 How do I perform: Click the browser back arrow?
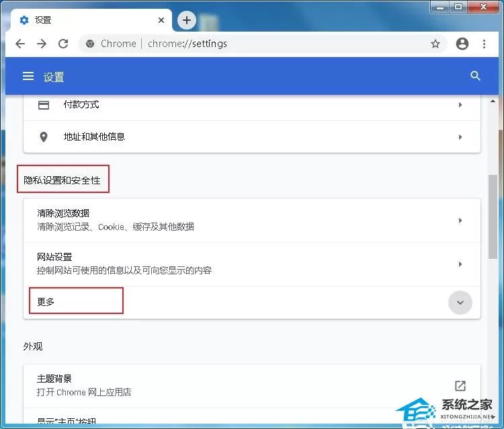pos(20,44)
